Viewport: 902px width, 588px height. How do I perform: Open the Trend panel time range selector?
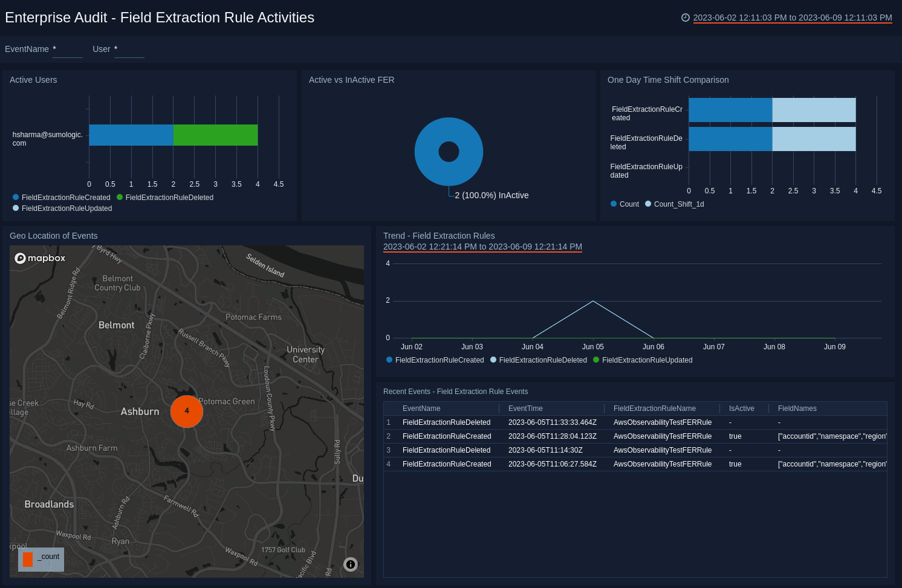[x=482, y=247]
